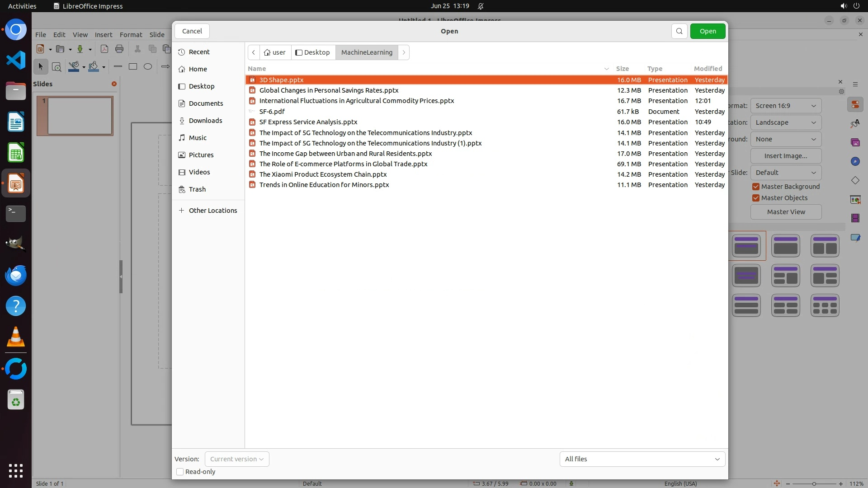
Task: Click the search icon in Open dialog
Action: pos(679,31)
